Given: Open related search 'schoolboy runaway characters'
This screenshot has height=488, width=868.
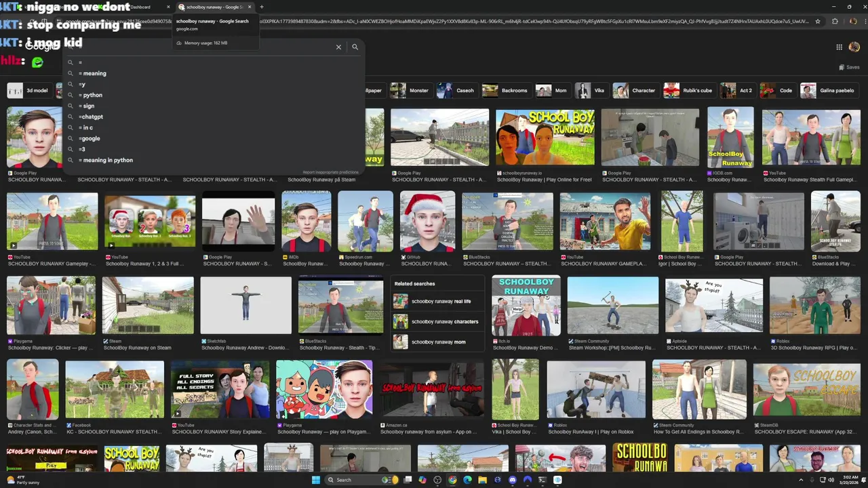Looking at the screenshot, I should (x=437, y=321).
